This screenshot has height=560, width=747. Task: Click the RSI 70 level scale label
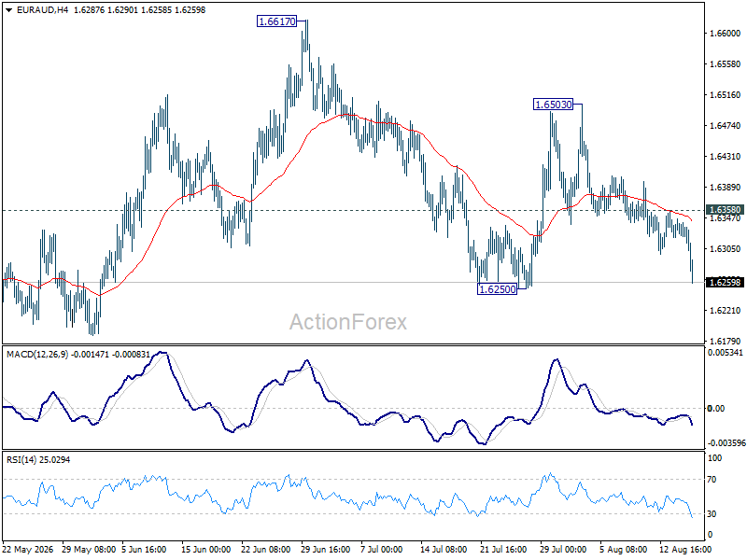(712, 480)
